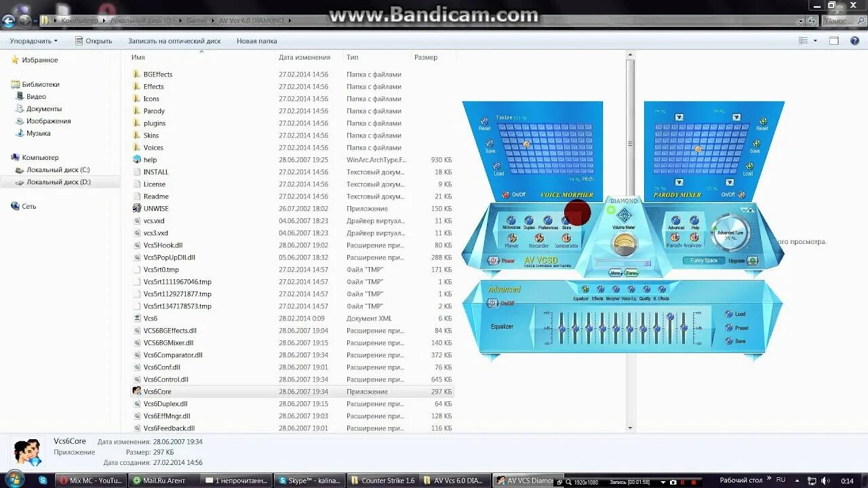Open Counter Strike 1.6 taskbar button

click(x=382, y=480)
